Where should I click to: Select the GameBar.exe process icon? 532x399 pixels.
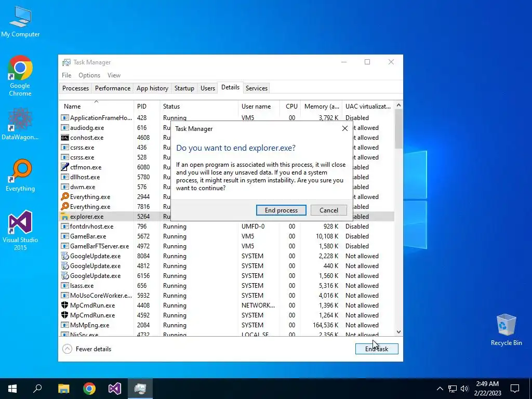65,236
